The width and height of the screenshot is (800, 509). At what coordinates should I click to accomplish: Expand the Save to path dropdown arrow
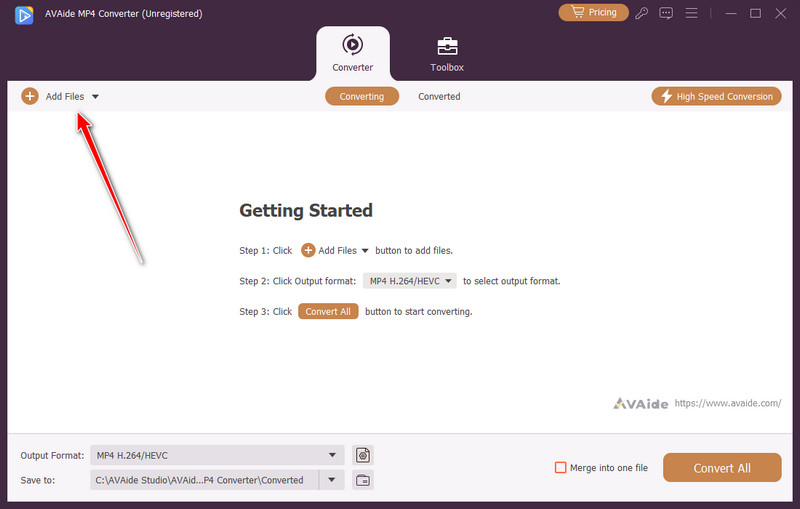pos(332,480)
